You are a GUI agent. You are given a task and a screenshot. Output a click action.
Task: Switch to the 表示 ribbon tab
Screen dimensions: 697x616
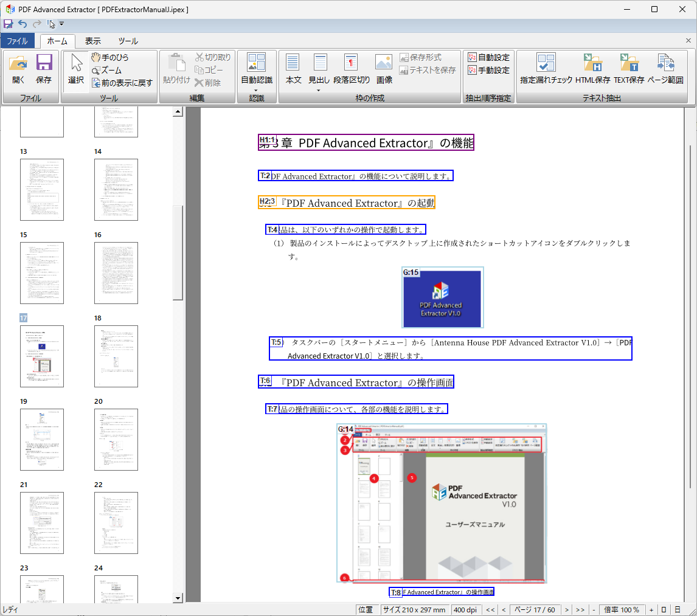click(x=93, y=41)
